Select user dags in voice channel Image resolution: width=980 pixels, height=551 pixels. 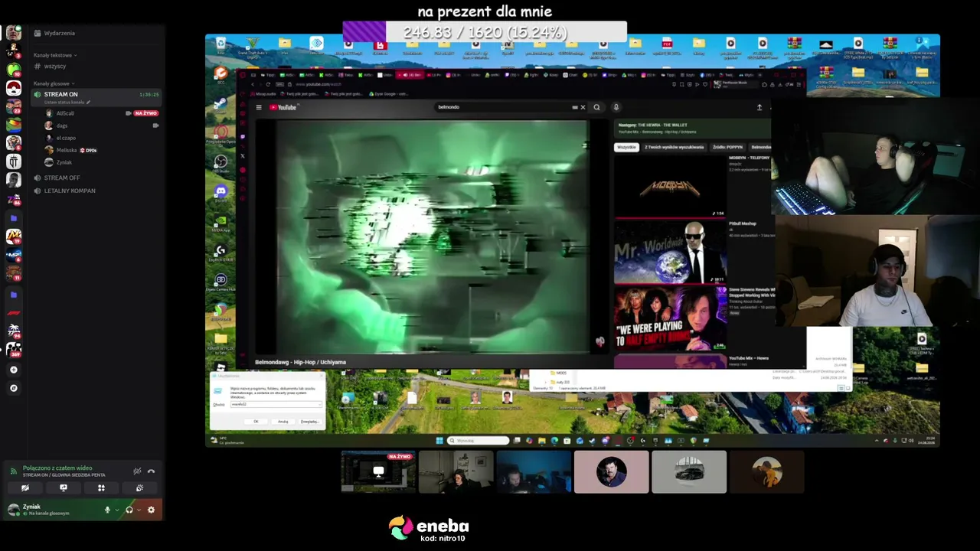click(62, 126)
